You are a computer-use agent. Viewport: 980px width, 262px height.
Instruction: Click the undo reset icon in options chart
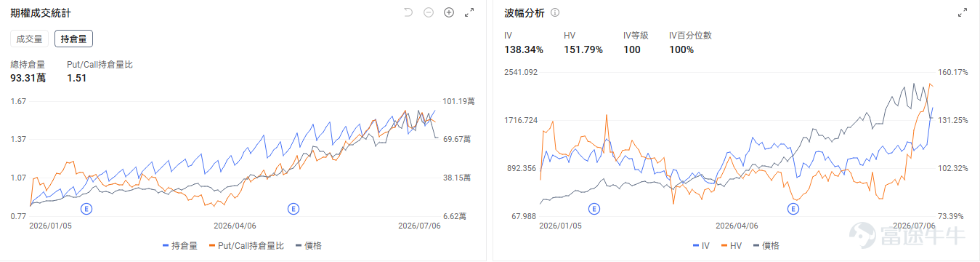click(408, 12)
